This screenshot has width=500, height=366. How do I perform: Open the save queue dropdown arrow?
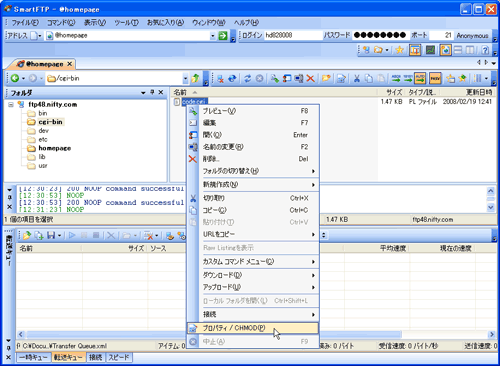59,236
